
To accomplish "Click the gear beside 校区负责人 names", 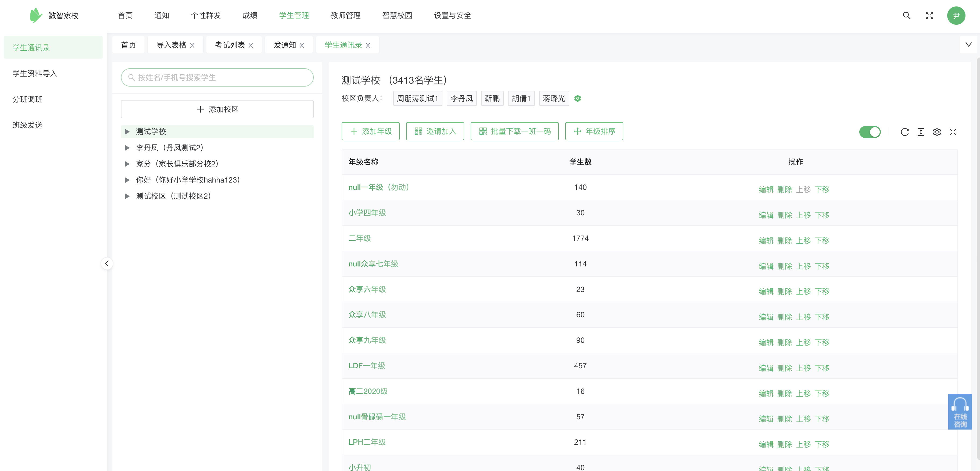I will click(x=578, y=99).
